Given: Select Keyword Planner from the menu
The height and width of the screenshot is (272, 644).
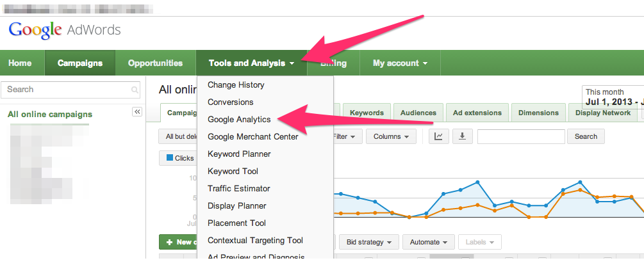Looking at the screenshot, I should (x=239, y=154).
